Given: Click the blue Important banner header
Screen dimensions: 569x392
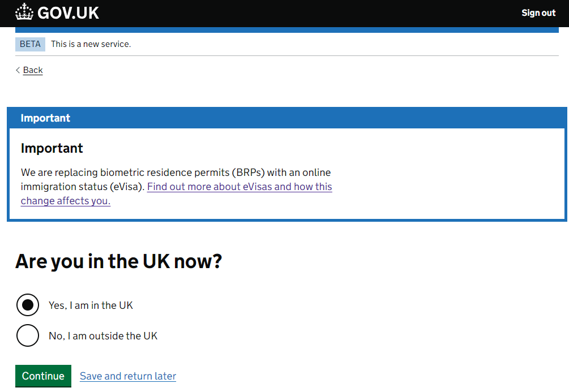Looking at the screenshot, I should (x=286, y=118).
